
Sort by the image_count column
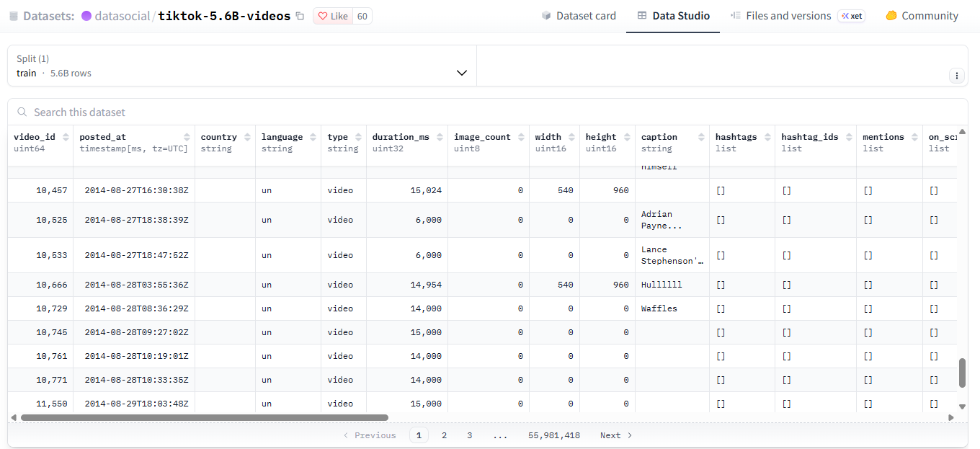pos(521,137)
